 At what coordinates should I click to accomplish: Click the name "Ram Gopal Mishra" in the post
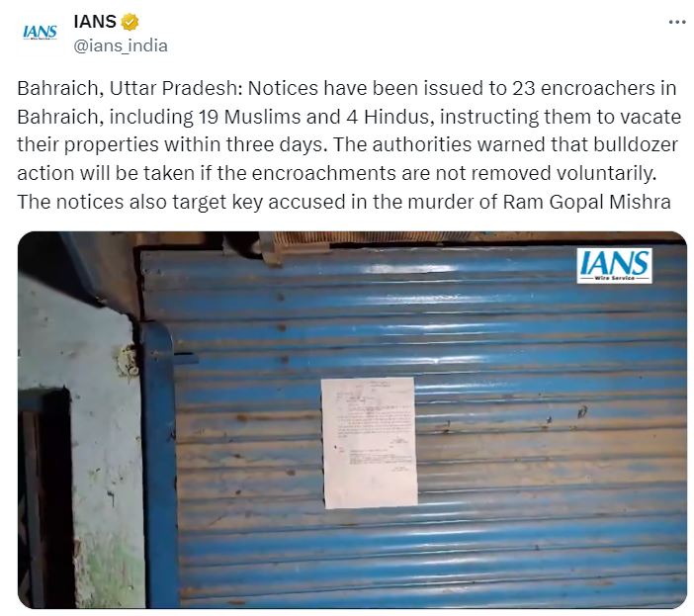(587, 202)
